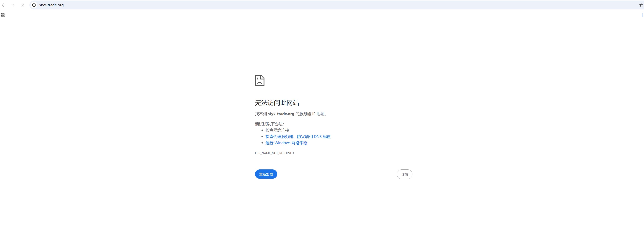Open the site information icon
The width and height of the screenshot is (644, 244).
click(x=34, y=5)
